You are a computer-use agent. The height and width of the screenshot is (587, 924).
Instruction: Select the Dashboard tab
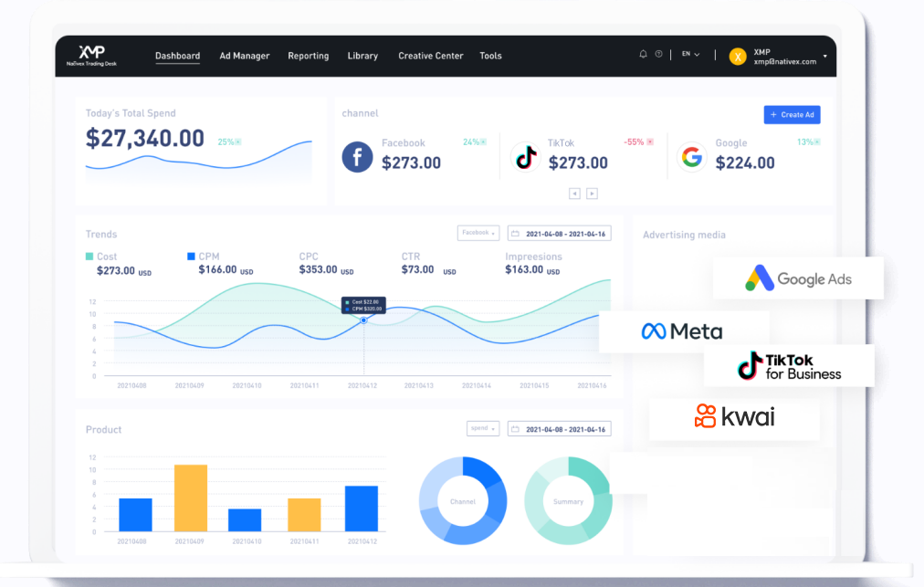177,56
